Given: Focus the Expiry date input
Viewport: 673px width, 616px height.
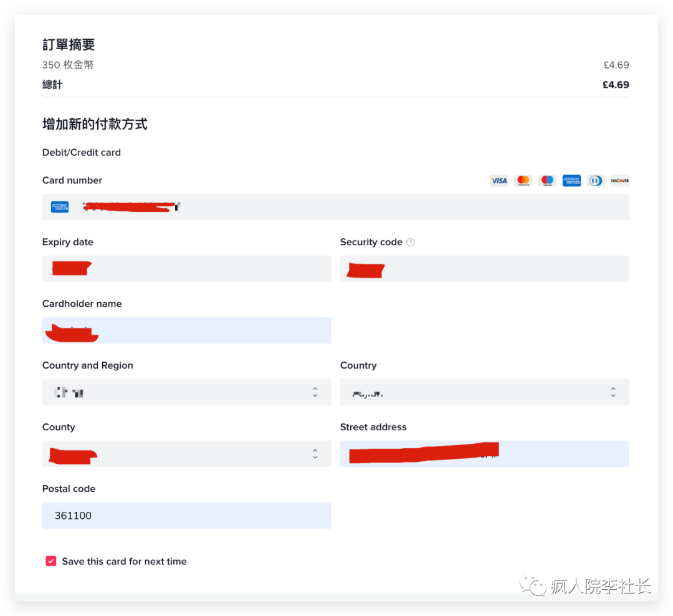Looking at the screenshot, I should click(186, 269).
